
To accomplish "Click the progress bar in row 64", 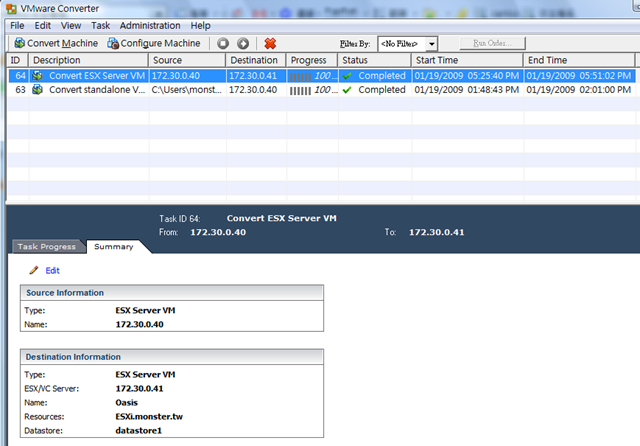I will (300, 76).
